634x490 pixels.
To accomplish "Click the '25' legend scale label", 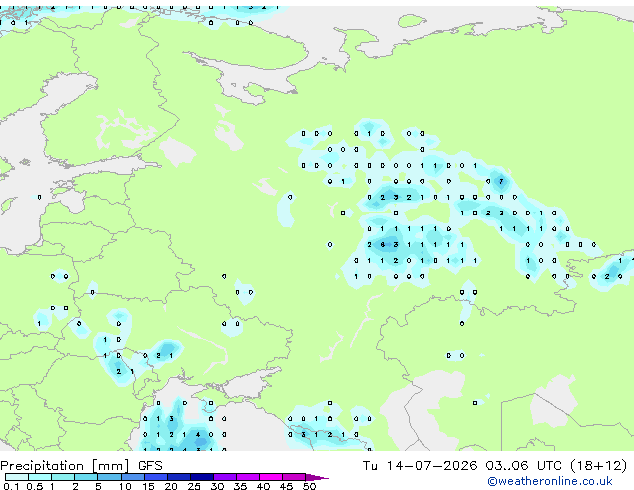I will (x=194, y=486).
